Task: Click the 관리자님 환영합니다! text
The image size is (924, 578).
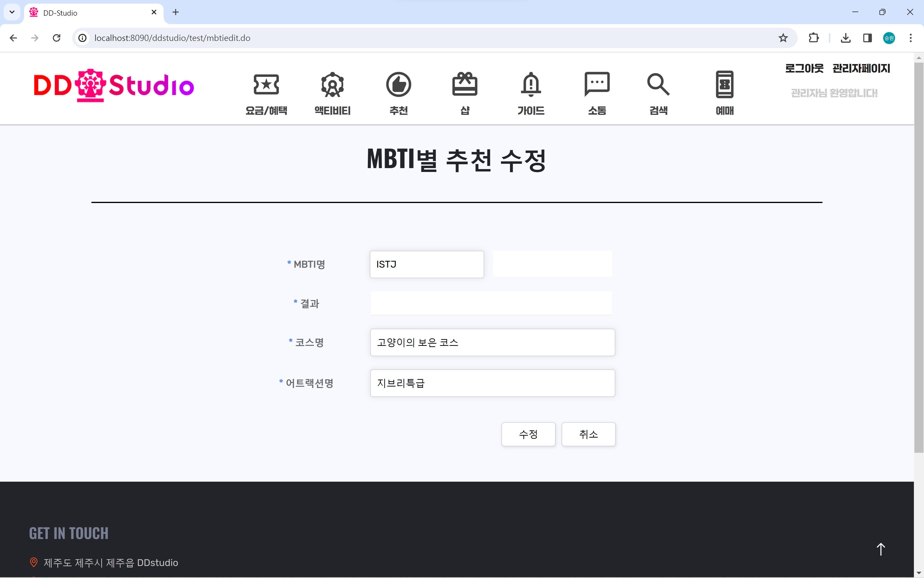Action: [834, 93]
